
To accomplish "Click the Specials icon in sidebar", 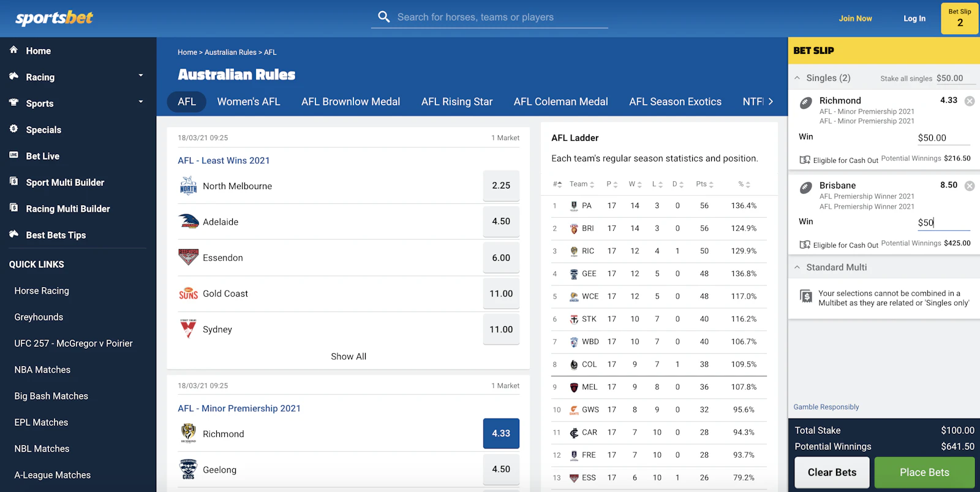I will pos(13,129).
